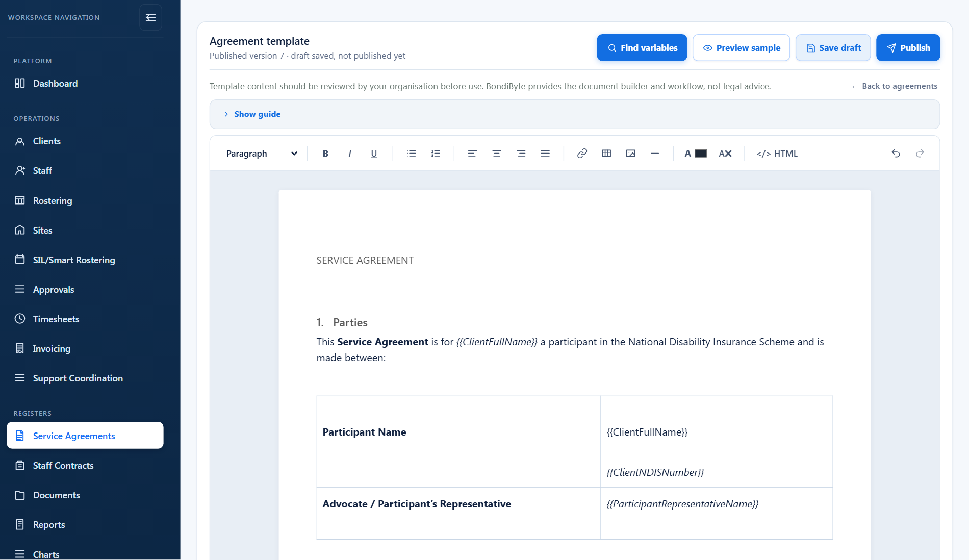Select Service Agreements register

click(x=85, y=436)
